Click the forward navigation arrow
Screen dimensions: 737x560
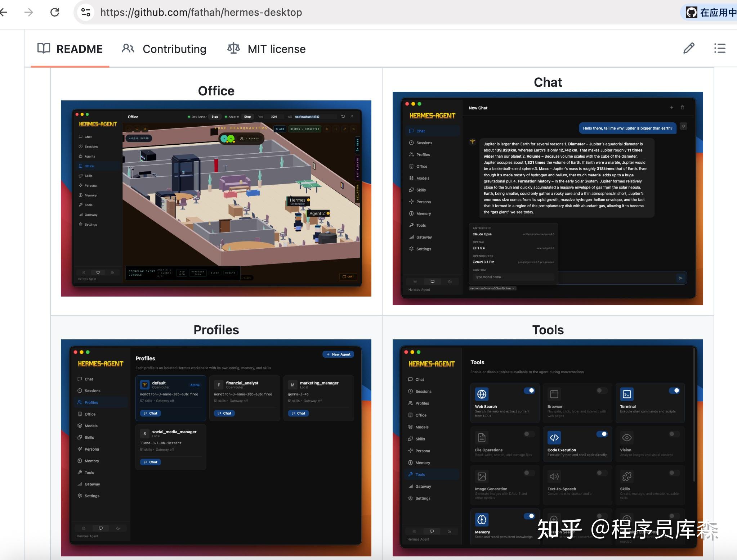pyautogui.click(x=28, y=12)
